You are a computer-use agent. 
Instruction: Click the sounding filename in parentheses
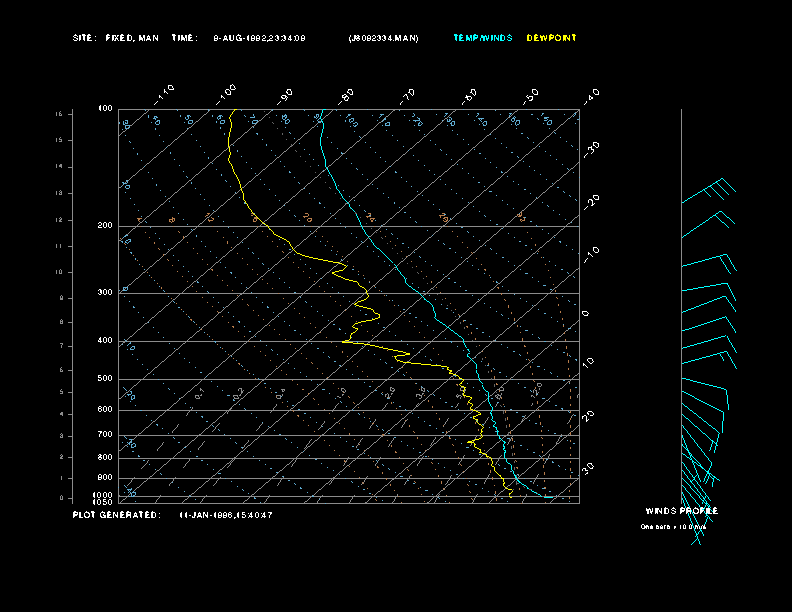tap(383, 38)
